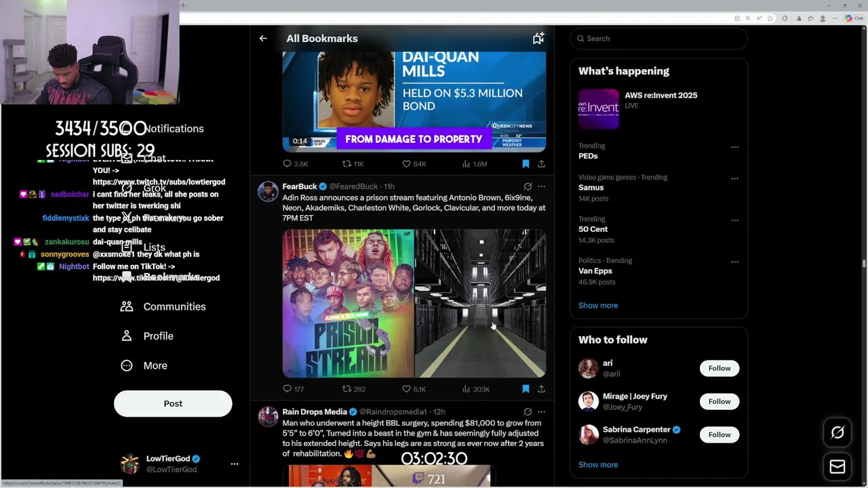View analytics of the 1.6M views post
The image size is (868, 488).
(475, 164)
